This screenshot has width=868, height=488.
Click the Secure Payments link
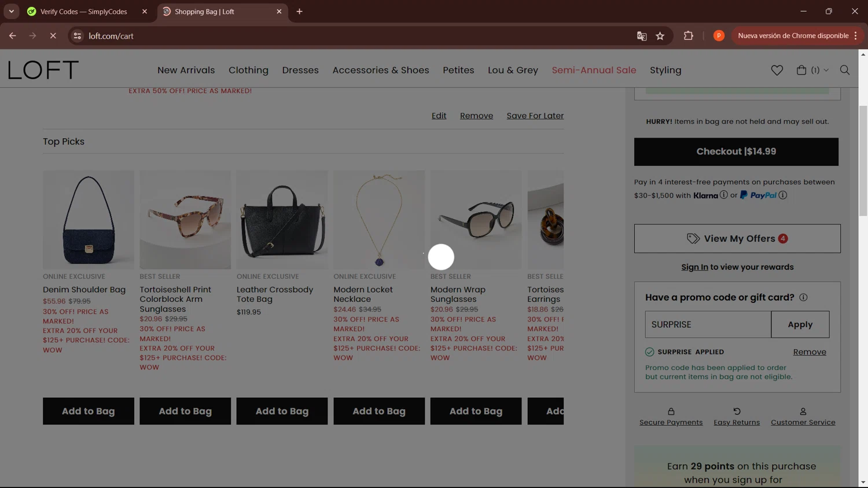point(671,422)
